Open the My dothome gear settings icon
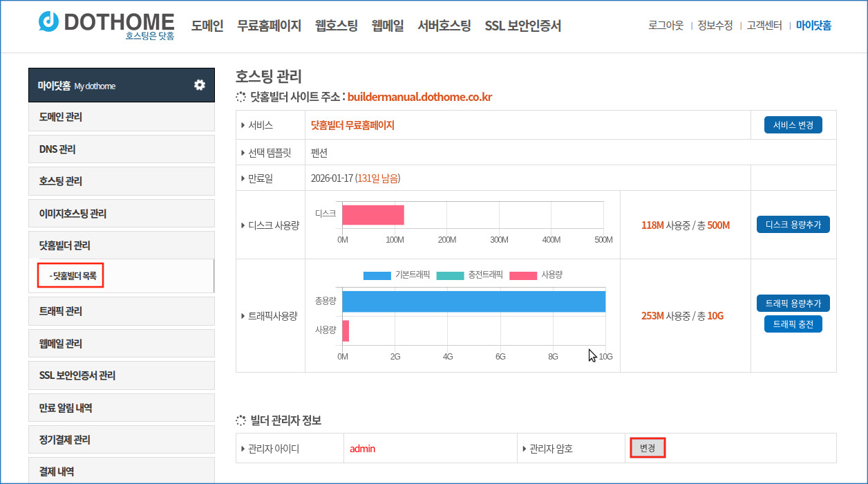The image size is (868, 484). [199, 85]
